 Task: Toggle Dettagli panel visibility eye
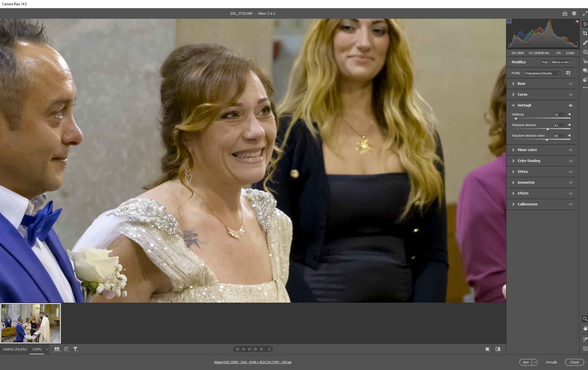click(x=570, y=105)
